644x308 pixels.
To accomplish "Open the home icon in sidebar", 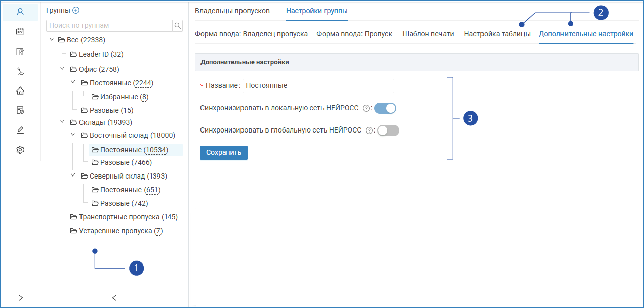I will [x=20, y=91].
